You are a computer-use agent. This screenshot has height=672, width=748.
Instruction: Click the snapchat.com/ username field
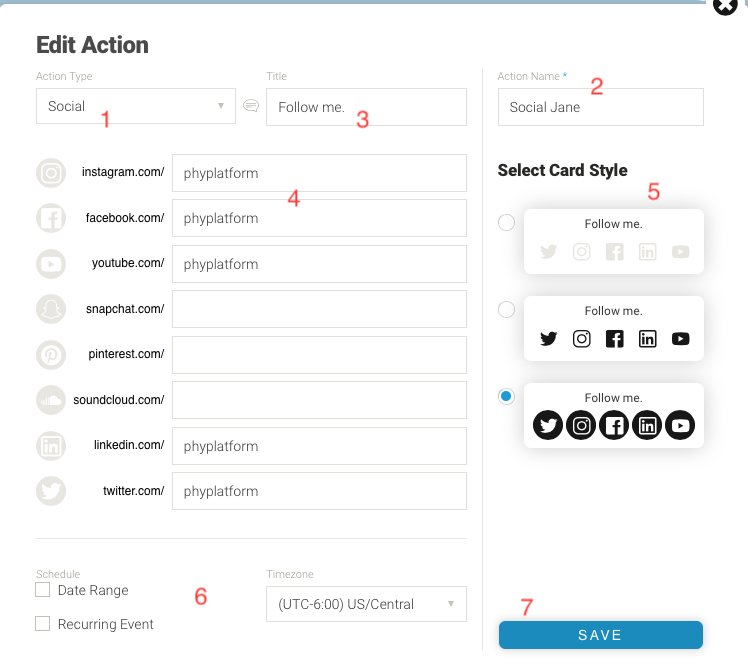coord(319,309)
